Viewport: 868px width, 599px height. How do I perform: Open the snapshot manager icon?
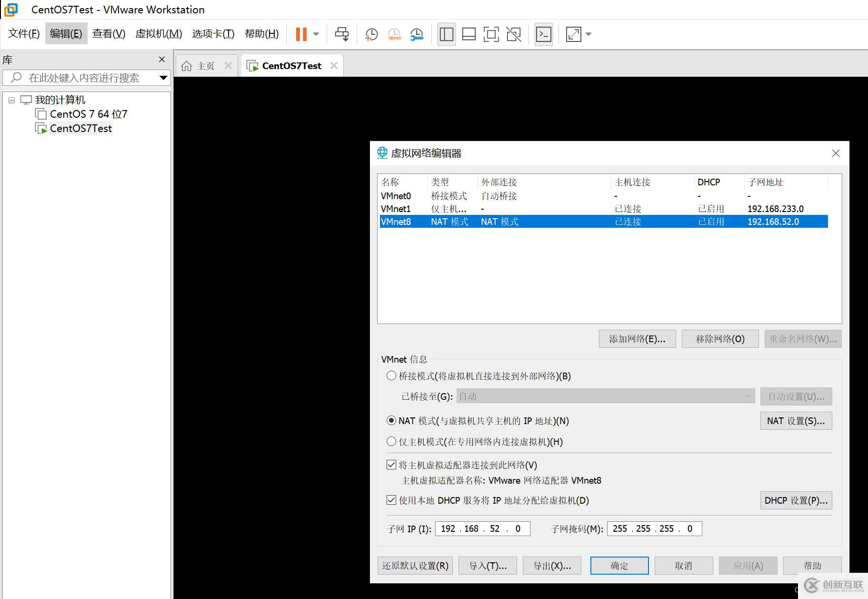coord(417,34)
